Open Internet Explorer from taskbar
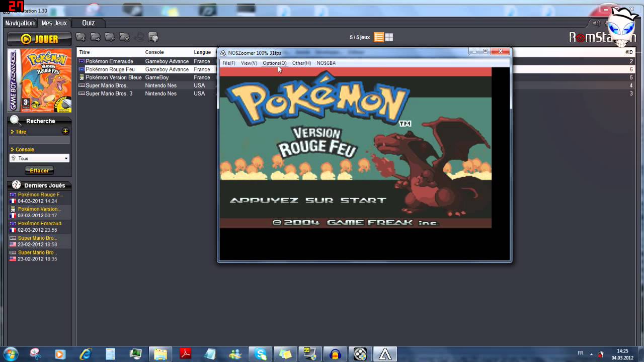Image resolution: width=644 pixels, height=362 pixels. [x=86, y=354]
